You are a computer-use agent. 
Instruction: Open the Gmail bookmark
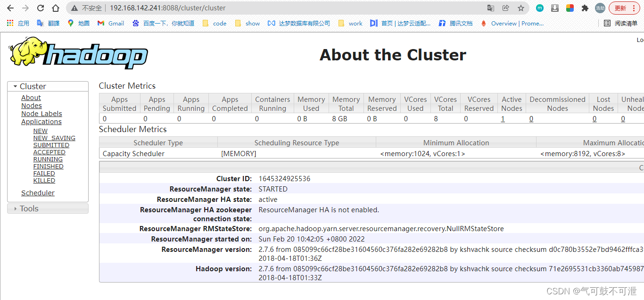[111, 23]
